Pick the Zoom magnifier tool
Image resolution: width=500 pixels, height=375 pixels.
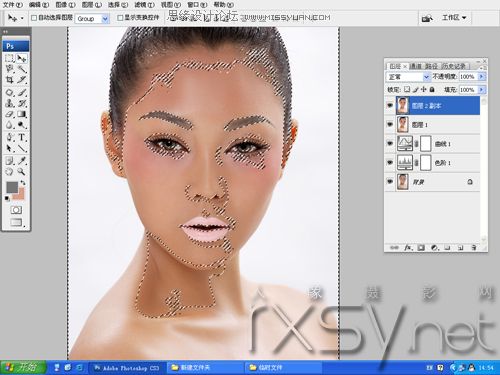click(x=22, y=171)
